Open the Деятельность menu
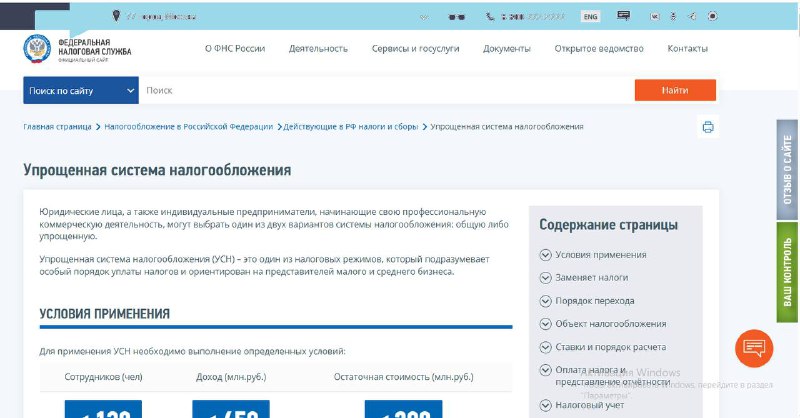This screenshot has height=418, width=800. (x=318, y=49)
